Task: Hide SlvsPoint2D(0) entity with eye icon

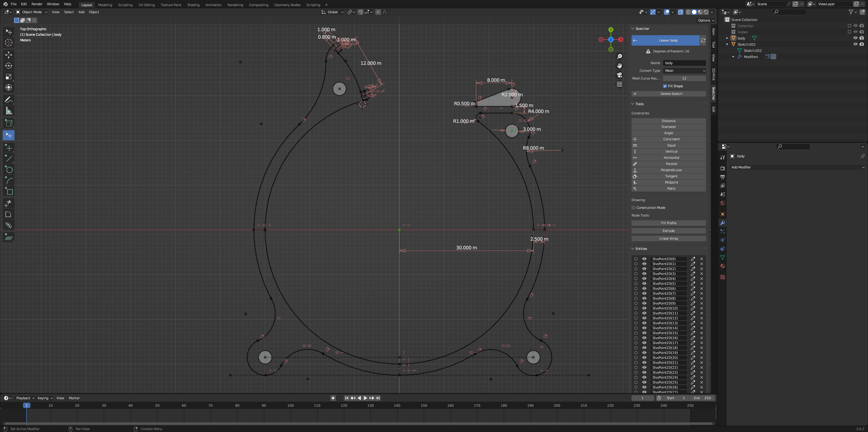Action: (x=644, y=259)
